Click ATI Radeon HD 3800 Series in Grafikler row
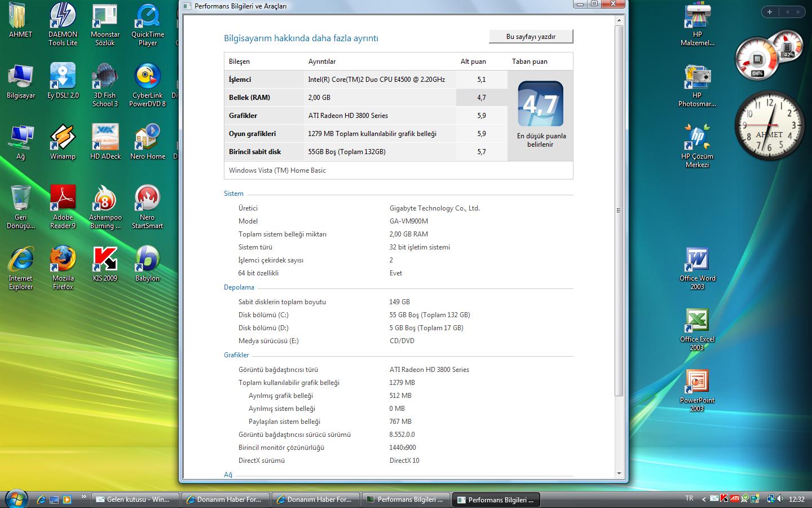Viewport: 812px width, 508px height. tap(348, 116)
